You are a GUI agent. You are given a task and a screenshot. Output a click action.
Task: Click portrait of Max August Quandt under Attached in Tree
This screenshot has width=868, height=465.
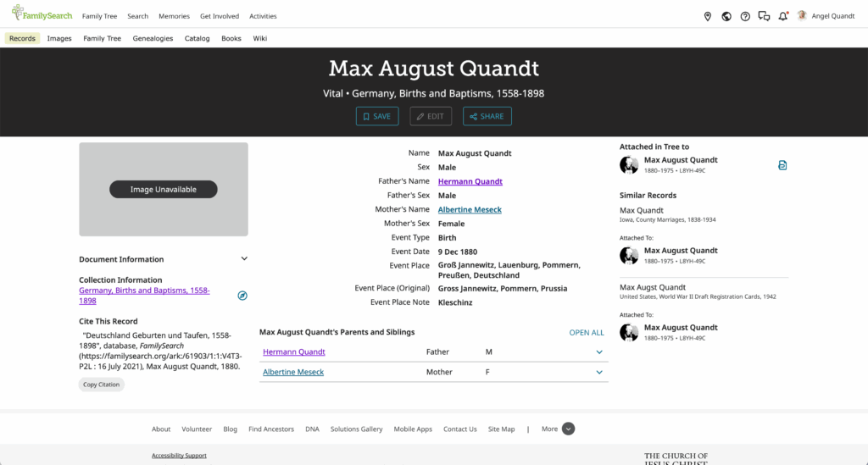pos(629,165)
